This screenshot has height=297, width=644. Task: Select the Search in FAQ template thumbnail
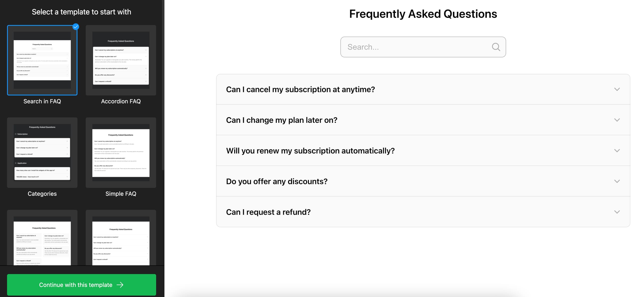click(42, 60)
